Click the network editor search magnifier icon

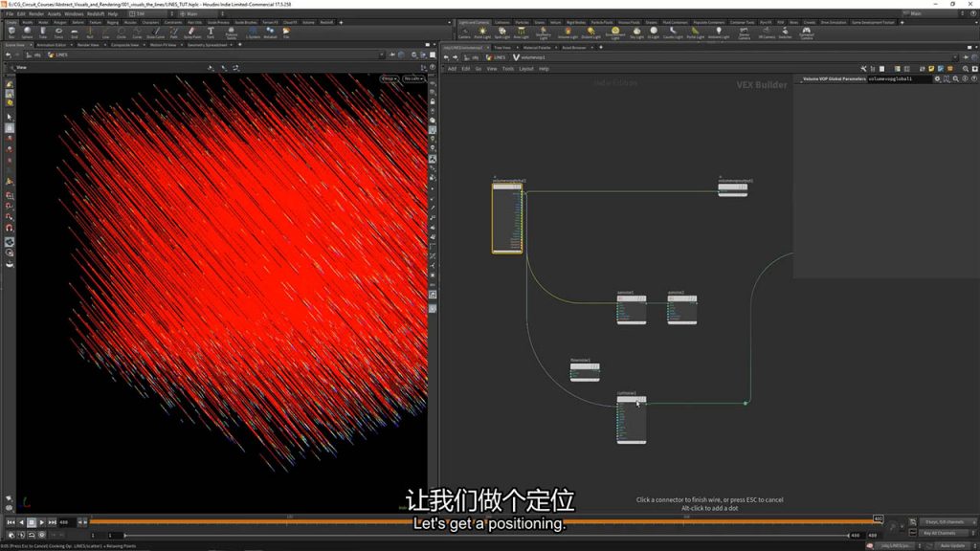965,69
